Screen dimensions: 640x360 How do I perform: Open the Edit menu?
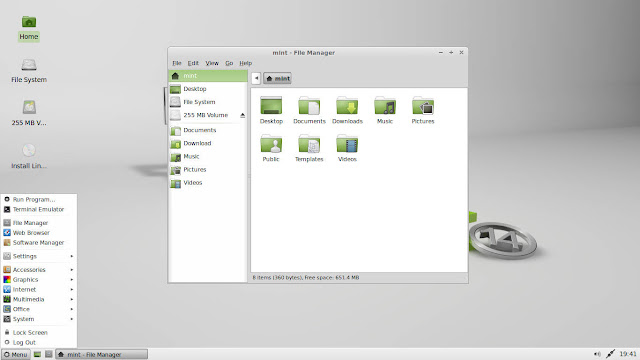pyautogui.click(x=193, y=63)
